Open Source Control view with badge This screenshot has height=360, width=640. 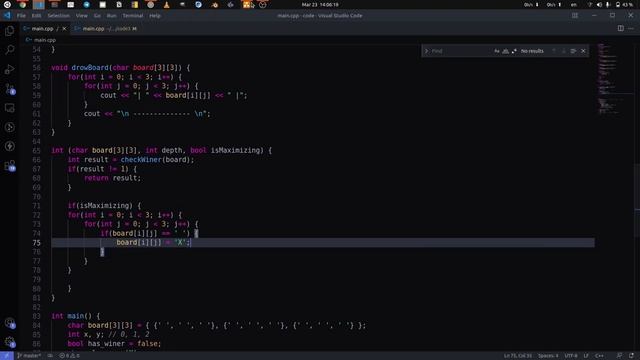click(x=9, y=89)
